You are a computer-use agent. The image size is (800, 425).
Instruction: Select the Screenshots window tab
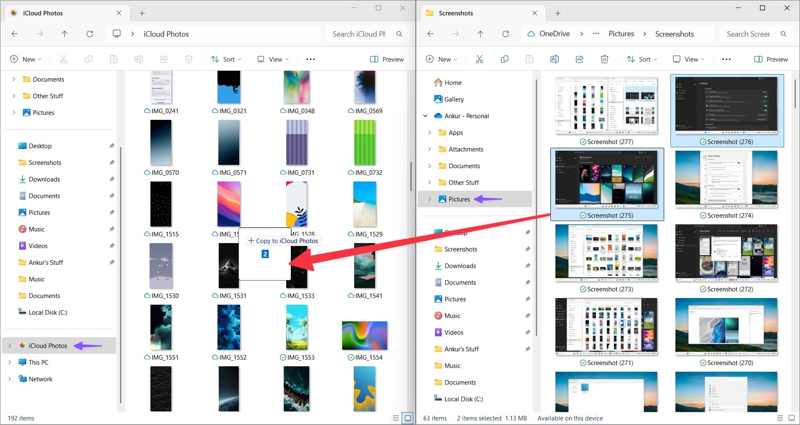[482, 13]
